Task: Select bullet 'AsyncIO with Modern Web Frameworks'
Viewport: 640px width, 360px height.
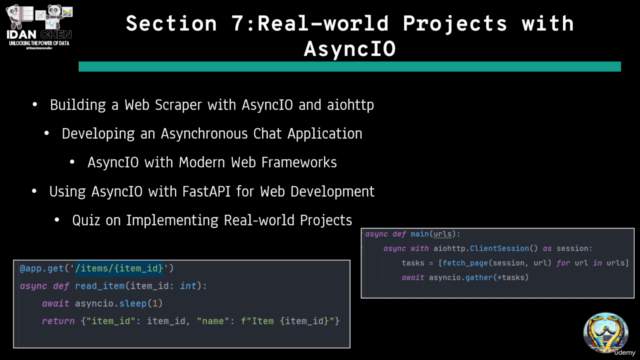Action: pyautogui.click(x=212, y=162)
